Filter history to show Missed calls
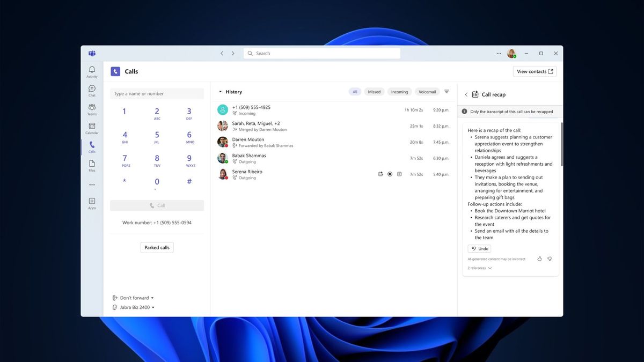The image size is (644, 362). 374,91
